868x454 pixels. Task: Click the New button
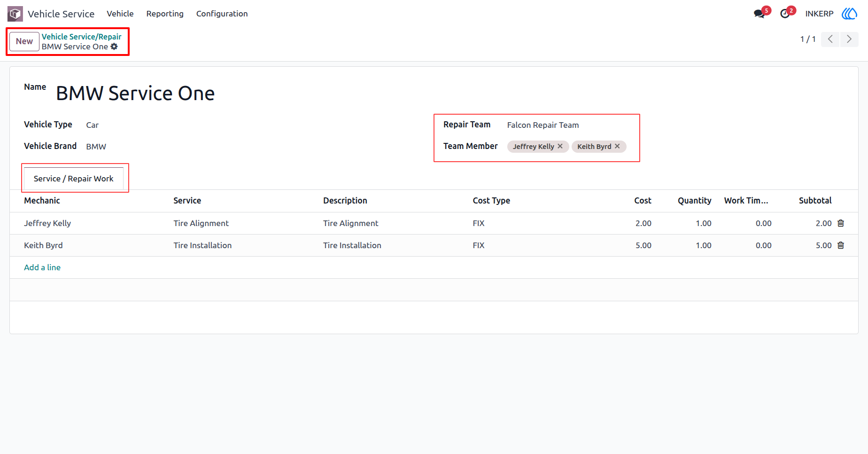[24, 41]
